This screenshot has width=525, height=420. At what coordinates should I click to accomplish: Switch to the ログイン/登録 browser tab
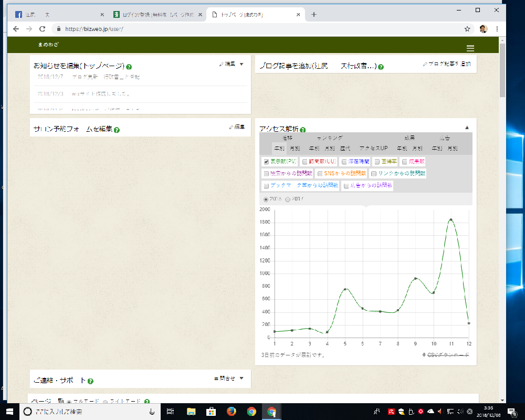point(157,14)
